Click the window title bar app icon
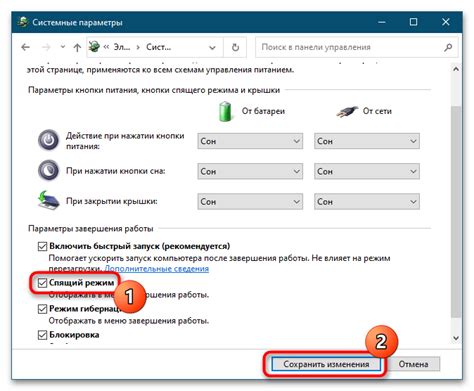 (x=23, y=22)
